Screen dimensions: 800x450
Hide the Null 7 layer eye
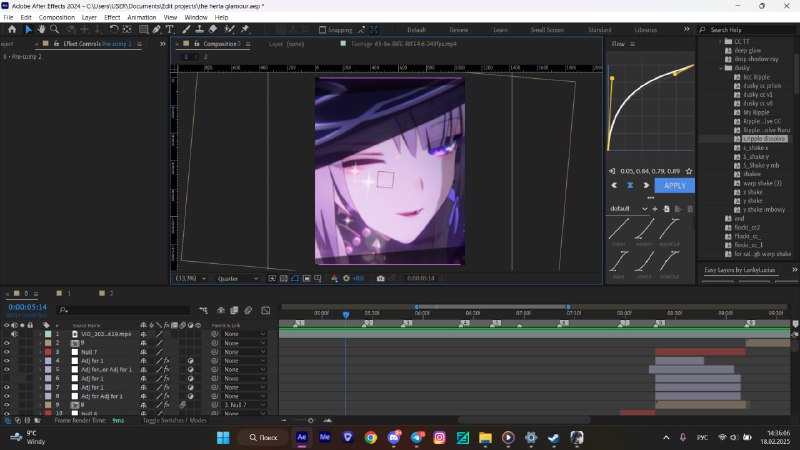click(7, 352)
